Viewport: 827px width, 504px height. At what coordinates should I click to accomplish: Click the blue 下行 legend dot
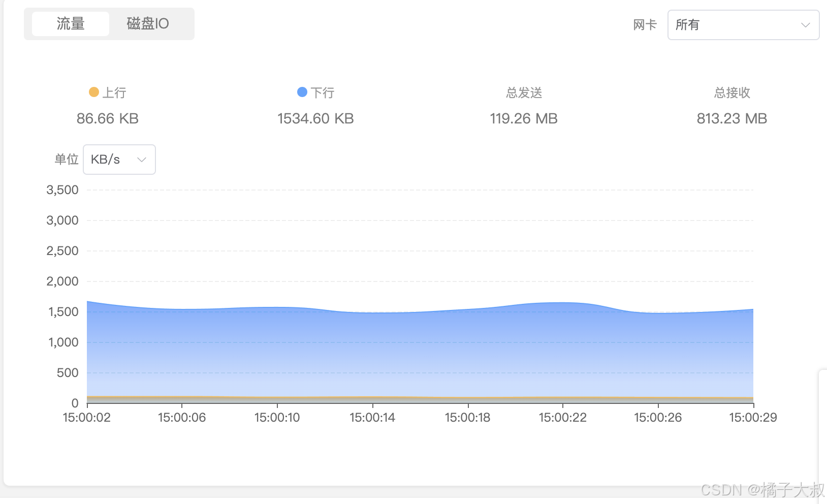(x=302, y=92)
